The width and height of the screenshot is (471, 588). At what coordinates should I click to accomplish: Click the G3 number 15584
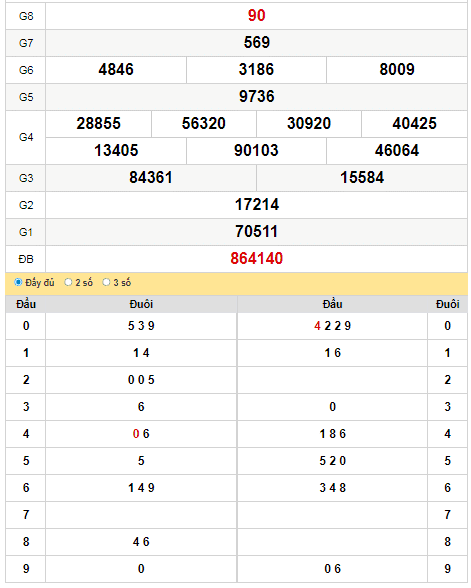click(362, 178)
